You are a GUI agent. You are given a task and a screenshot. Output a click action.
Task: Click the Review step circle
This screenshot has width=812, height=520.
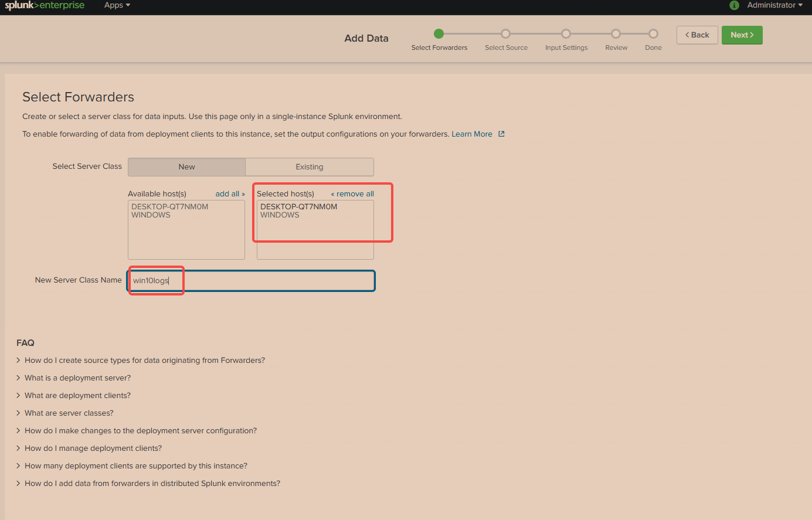(616, 34)
